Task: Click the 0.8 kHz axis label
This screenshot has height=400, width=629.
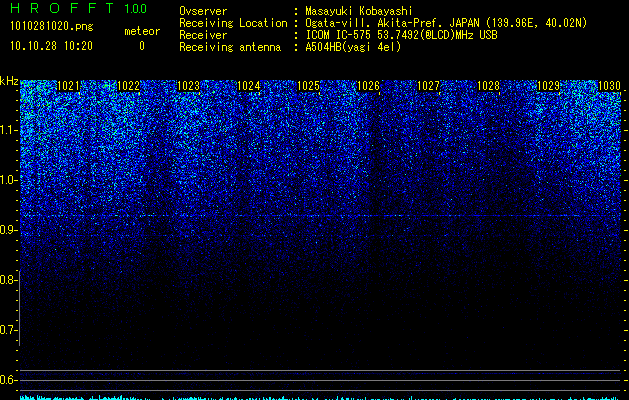Action: 9,280
